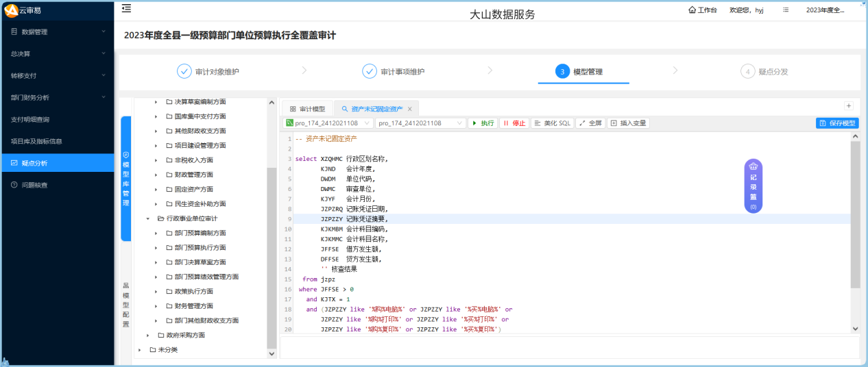Screen dimensions: 868x367
Task: Open the 模型配置 vertical tab
Action: point(125,305)
